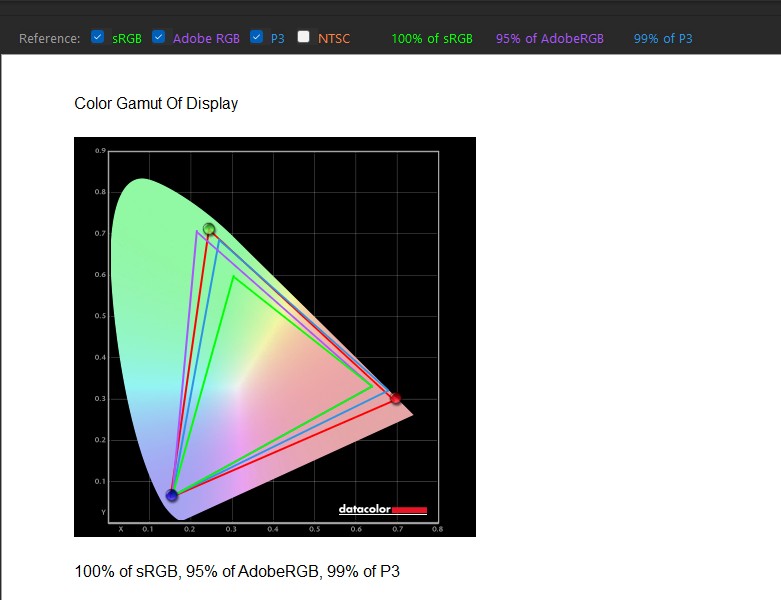Click the purple Adobe RGB label
The image size is (781, 600).
coord(206,39)
